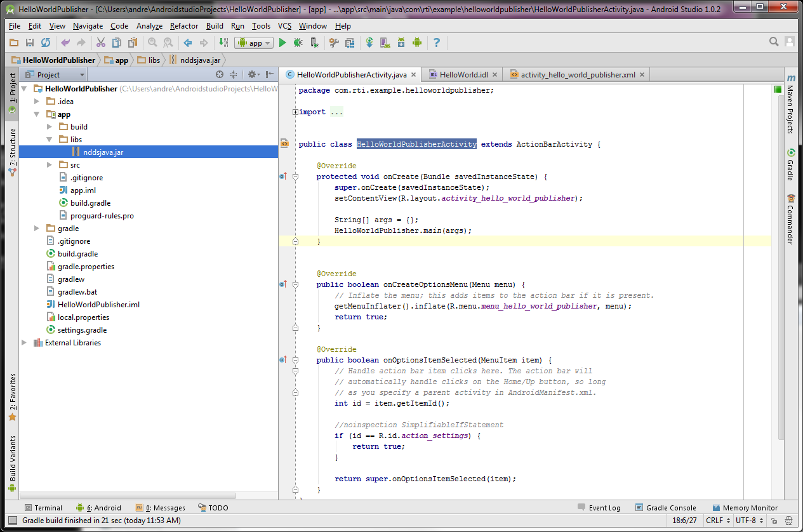Click the Paste clipboard icon

pos(133,43)
